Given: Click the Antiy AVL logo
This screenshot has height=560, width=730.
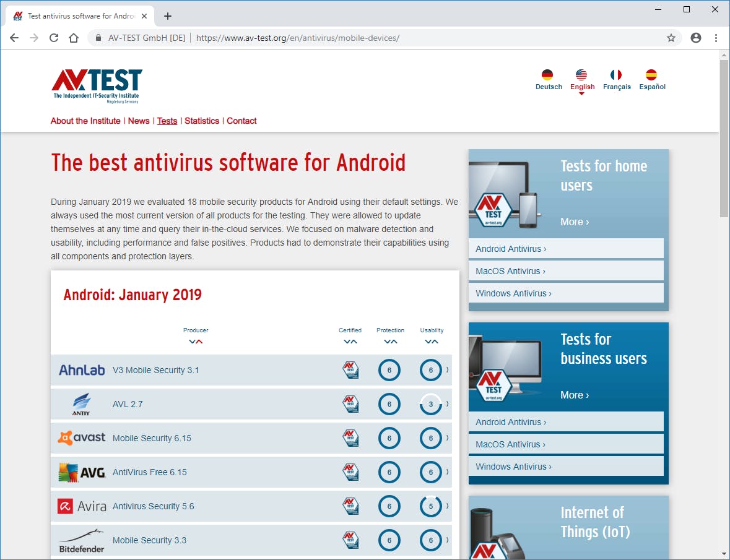Looking at the screenshot, I should pyautogui.click(x=82, y=404).
